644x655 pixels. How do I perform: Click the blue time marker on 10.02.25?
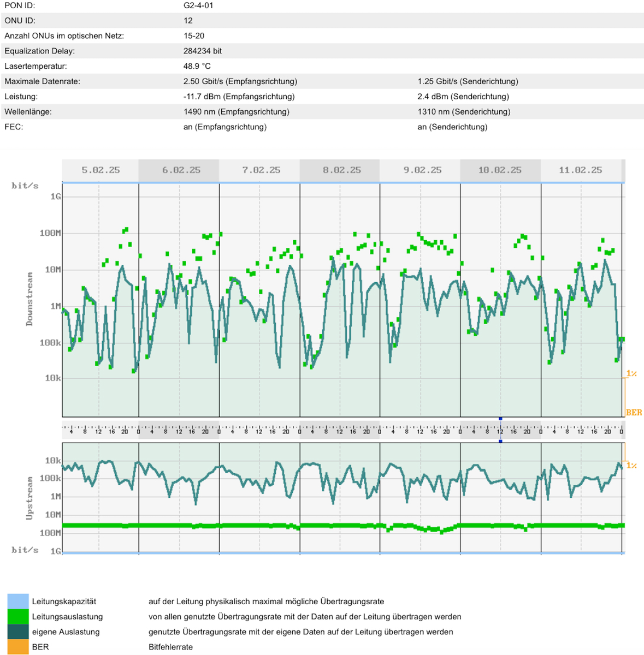click(500, 430)
